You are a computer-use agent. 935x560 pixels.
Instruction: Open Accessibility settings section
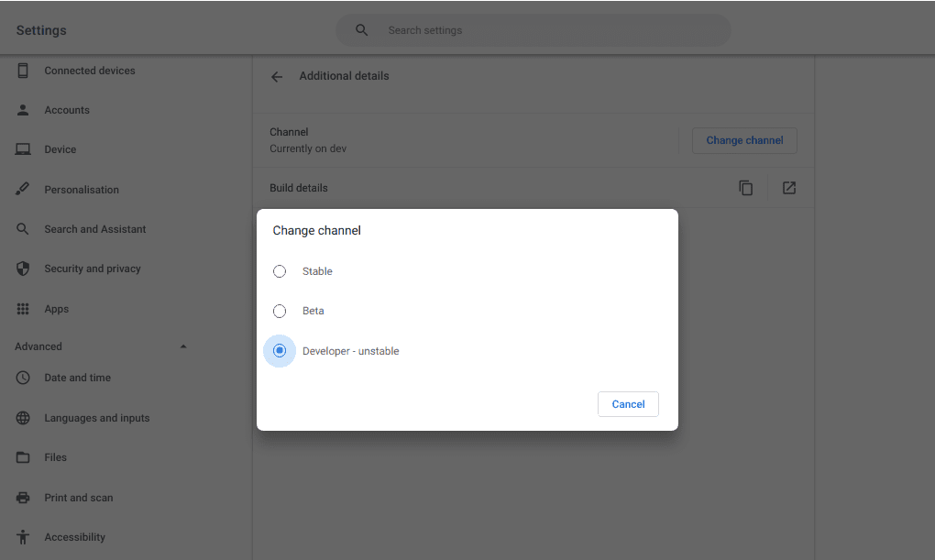tap(74, 537)
